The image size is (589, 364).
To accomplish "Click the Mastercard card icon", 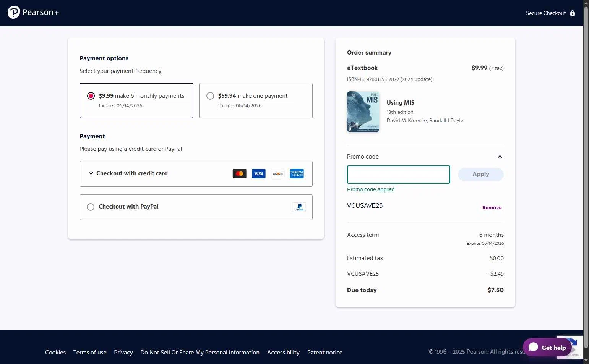I will pyautogui.click(x=240, y=174).
